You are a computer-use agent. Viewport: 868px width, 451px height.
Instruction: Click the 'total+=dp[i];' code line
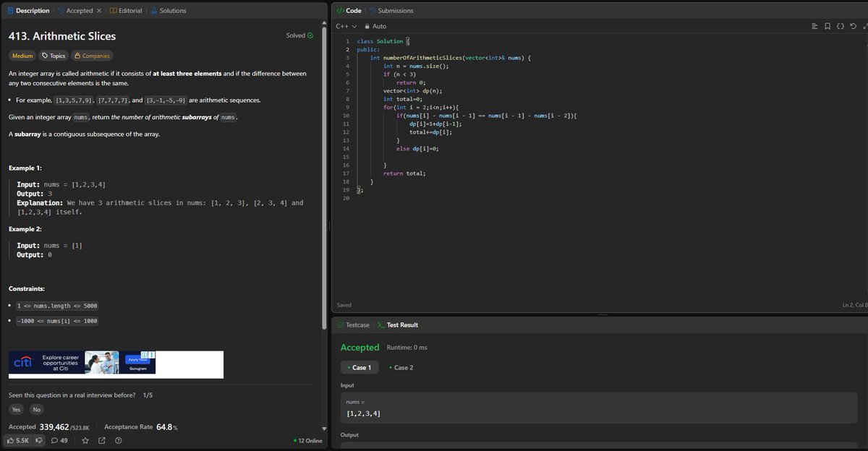[431, 132]
